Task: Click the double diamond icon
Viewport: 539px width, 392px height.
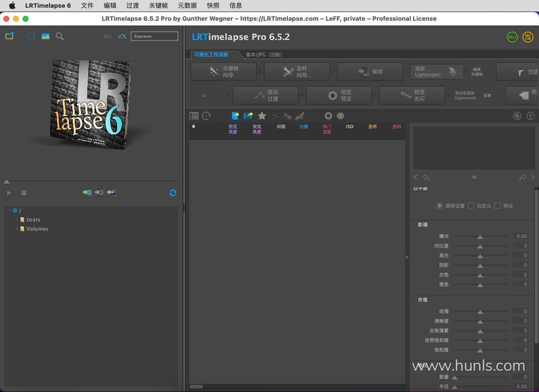Action: [340, 116]
